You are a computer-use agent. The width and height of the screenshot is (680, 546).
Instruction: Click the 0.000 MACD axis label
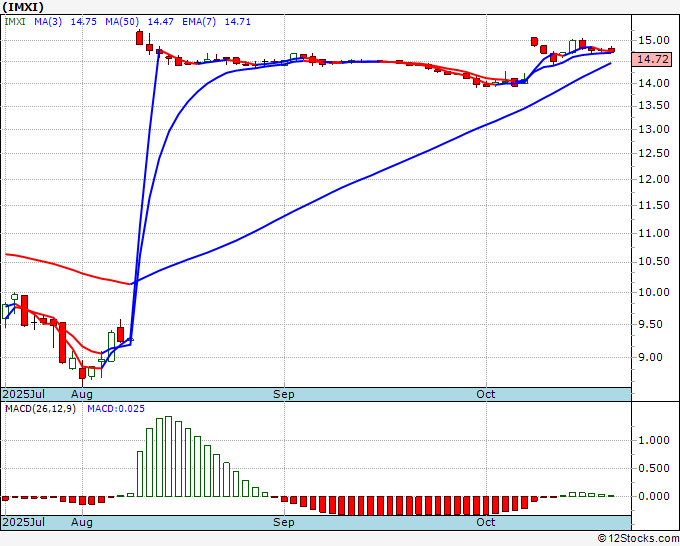pos(654,496)
